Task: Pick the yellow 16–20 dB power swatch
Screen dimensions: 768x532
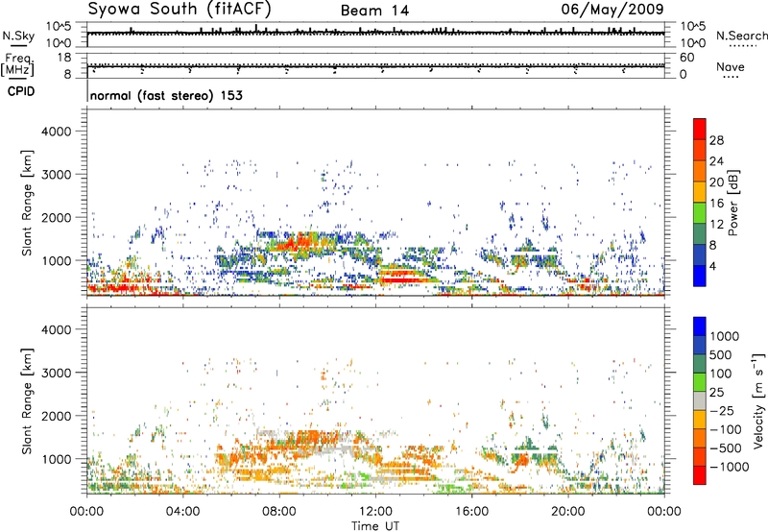Action: 700,192
